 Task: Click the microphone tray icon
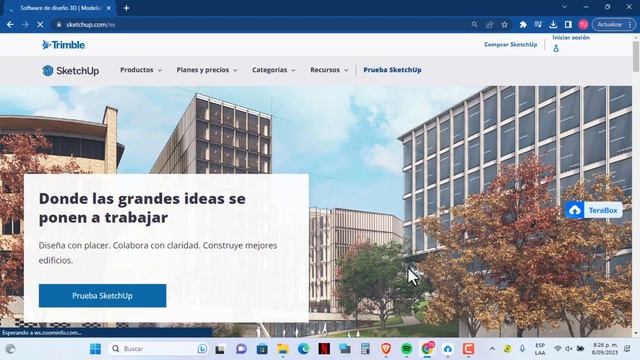point(522,349)
